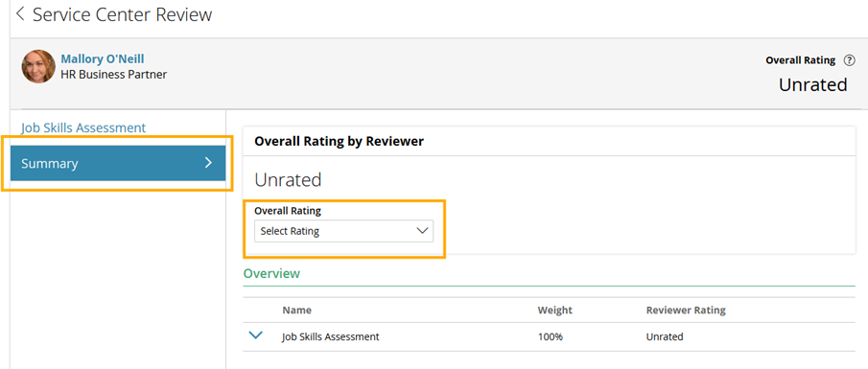Open Mallory O'Neill's profile name link
The width and height of the screenshot is (868, 369).
(x=103, y=58)
